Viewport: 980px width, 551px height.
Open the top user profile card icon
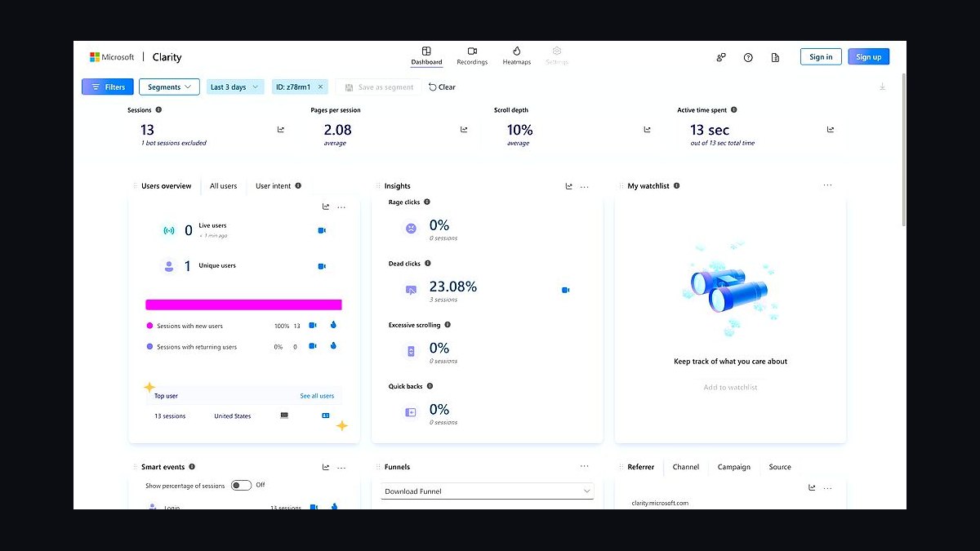pos(325,415)
